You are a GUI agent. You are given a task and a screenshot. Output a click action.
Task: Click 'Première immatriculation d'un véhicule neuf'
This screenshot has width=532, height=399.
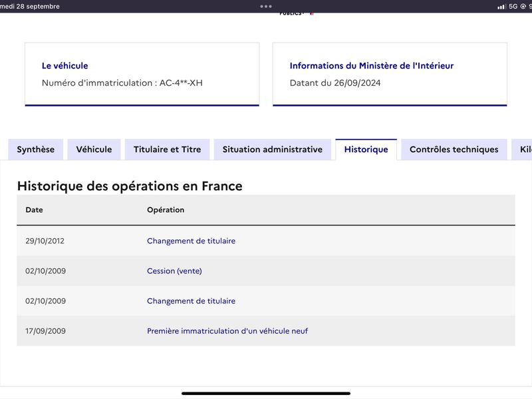pos(227,331)
